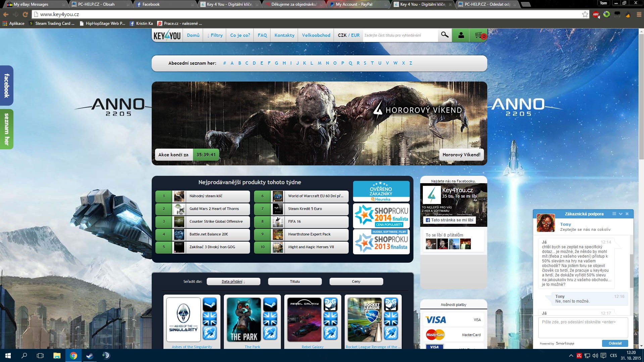Close the Zákaznická podpora chat window
This screenshot has width=644, height=362.
(627, 214)
